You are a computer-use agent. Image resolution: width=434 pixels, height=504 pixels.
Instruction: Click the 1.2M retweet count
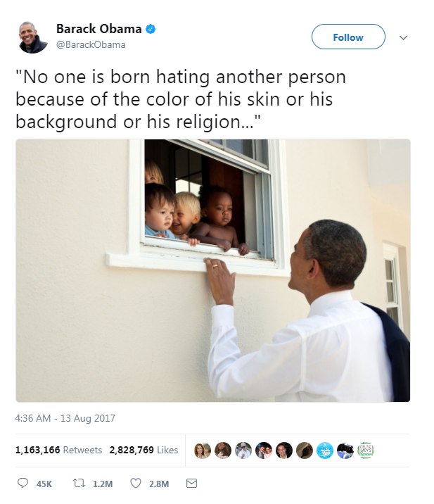[103, 484]
